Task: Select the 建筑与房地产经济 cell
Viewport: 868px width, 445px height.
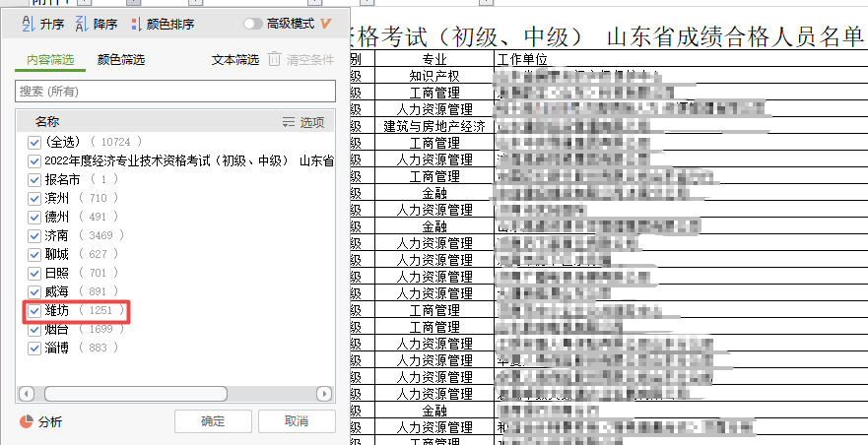Action: tap(434, 126)
